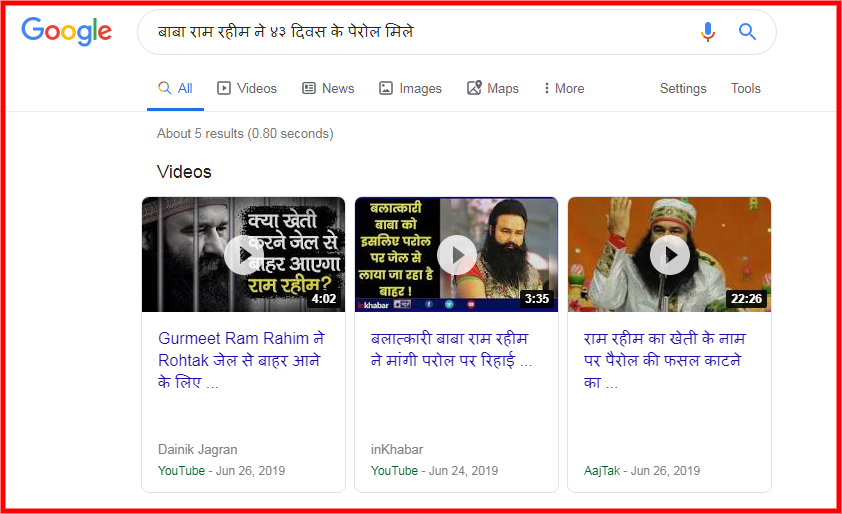Open the 'बलात्कारी बाबा राम रहीम' result link
This screenshot has width=842, height=514.
click(451, 350)
